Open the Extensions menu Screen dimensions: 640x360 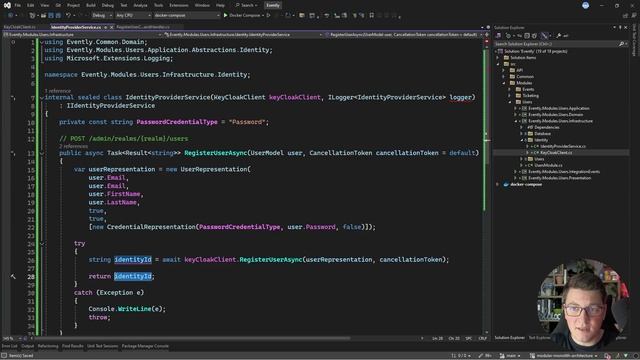(x=179, y=5)
